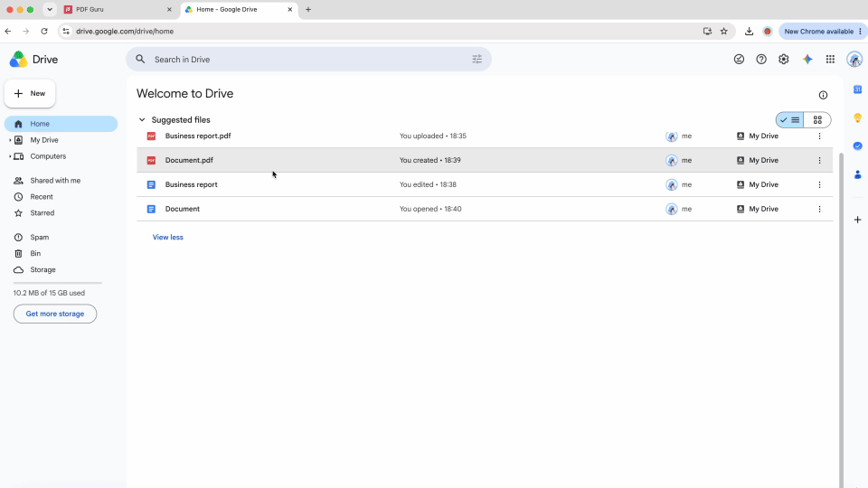Open more actions for Business report.pdf

[819, 136]
